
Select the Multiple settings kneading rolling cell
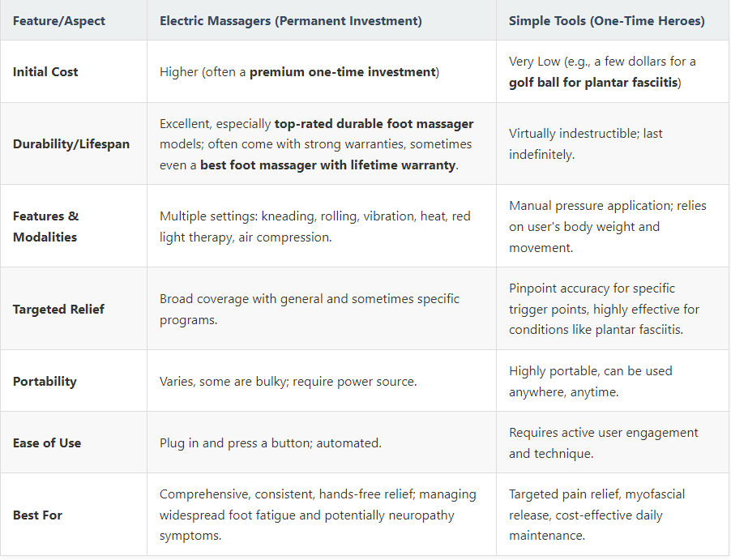coord(315,227)
